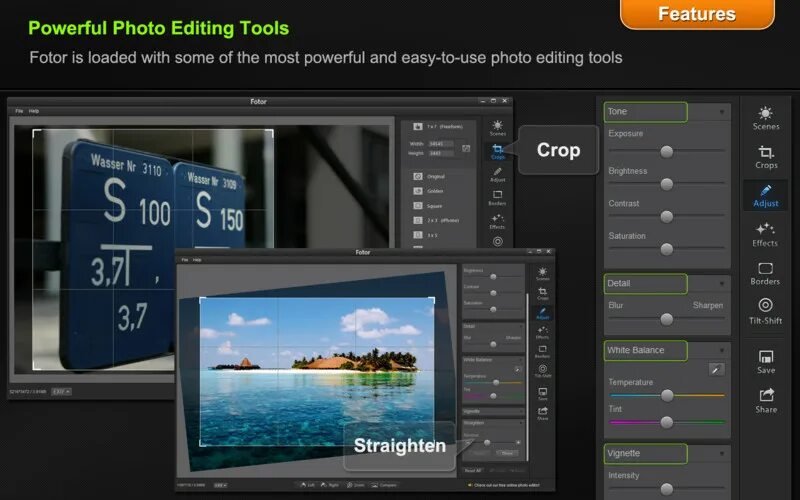The height and width of the screenshot is (500, 800).
Task: Open Help menu in the island-photo window
Action: [x=197, y=260]
